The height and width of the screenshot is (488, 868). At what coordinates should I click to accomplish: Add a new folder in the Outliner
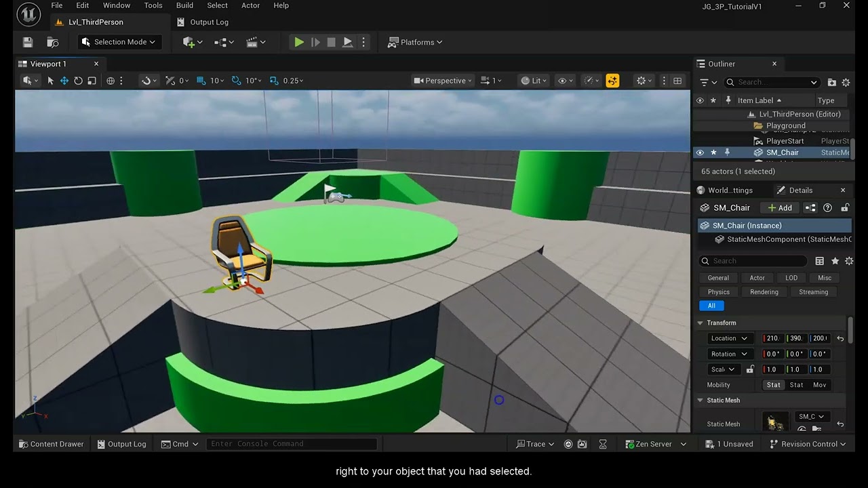point(832,82)
